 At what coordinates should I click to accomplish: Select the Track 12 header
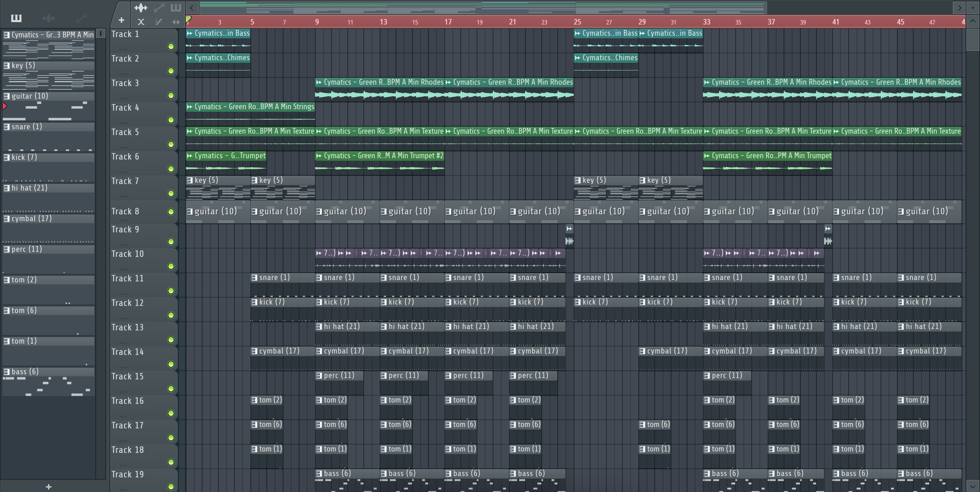[x=144, y=309]
